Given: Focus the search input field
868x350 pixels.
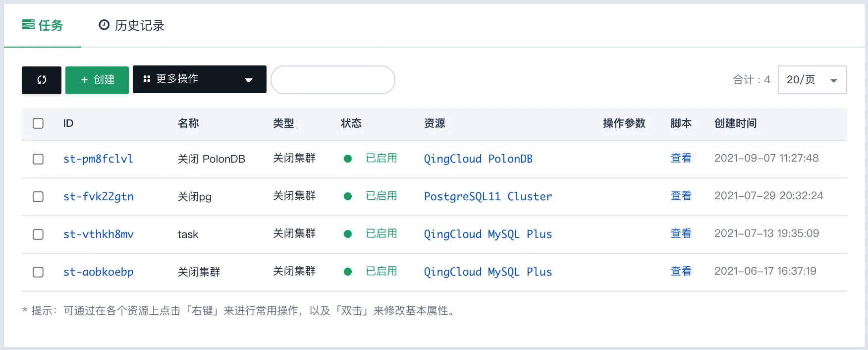Looking at the screenshot, I should pyautogui.click(x=333, y=80).
